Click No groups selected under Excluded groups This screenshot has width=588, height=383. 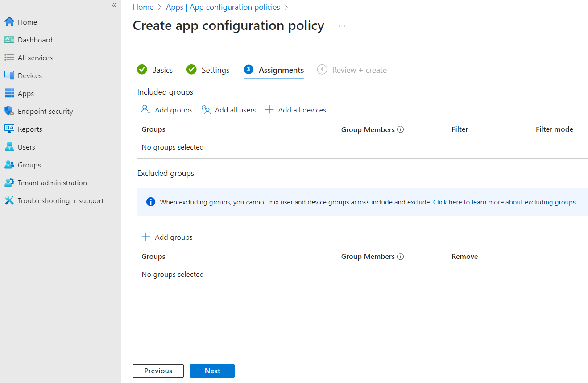click(x=173, y=275)
